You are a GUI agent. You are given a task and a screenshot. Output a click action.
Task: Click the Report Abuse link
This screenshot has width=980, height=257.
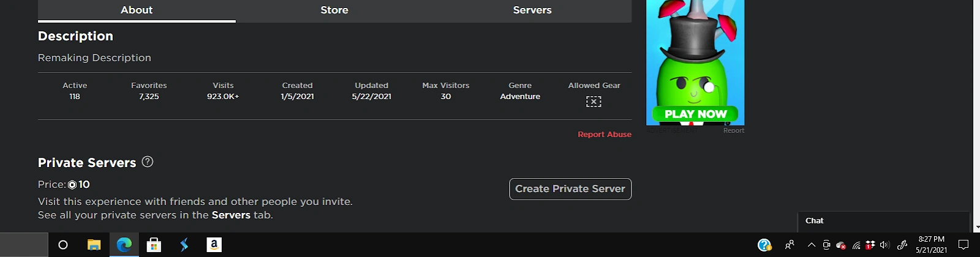tap(605, 134)
